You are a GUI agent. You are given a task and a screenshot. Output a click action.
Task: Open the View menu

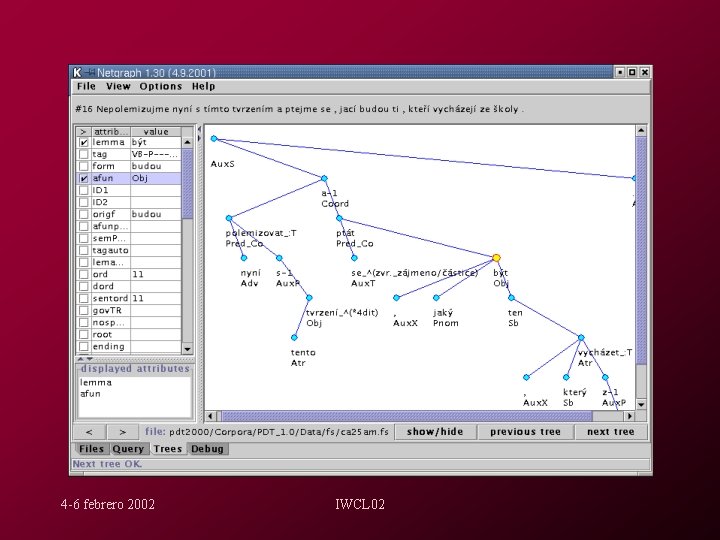point(118,86)
